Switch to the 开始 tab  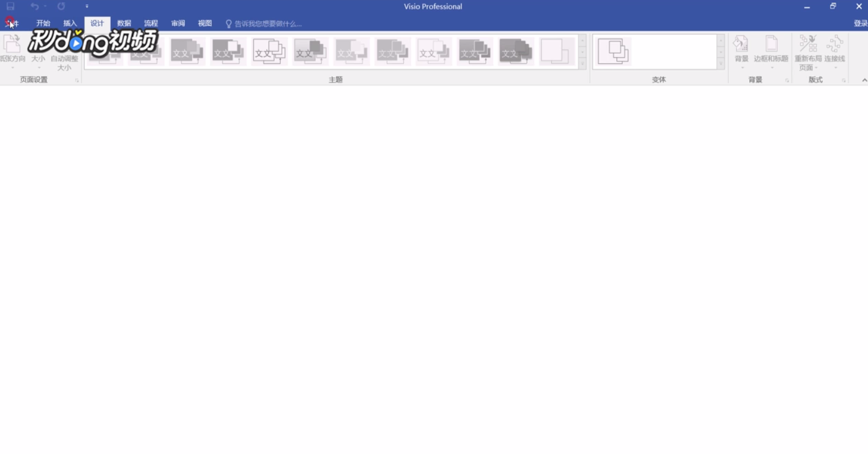pyautogui.click(x=43, y=24)
